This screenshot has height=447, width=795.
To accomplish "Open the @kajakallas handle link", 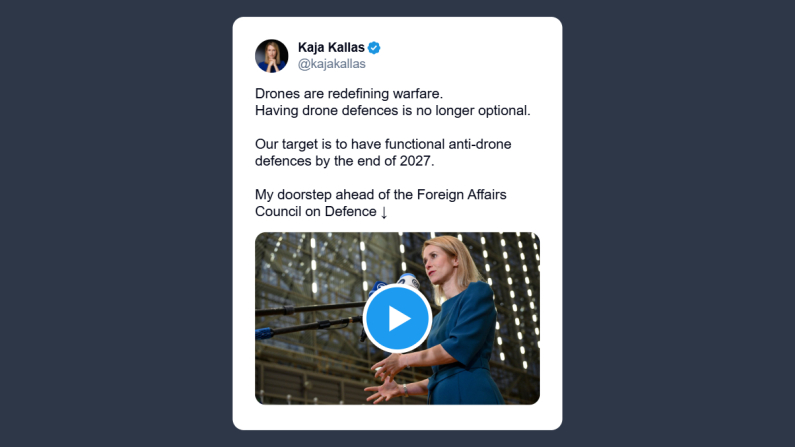I will tap(332, 64).
